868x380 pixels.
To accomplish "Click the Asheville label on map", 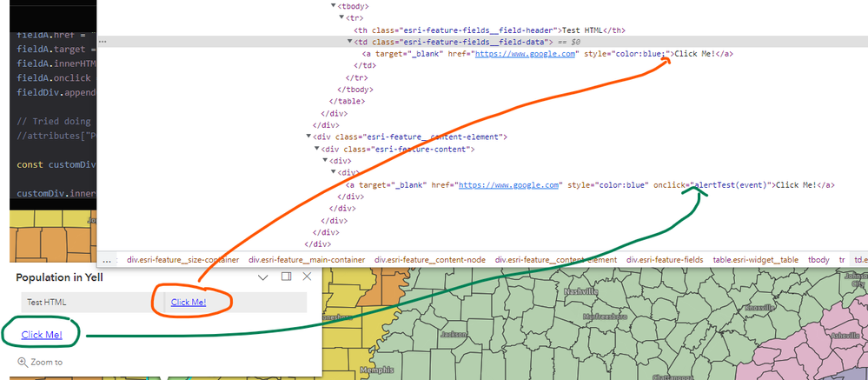I will click(846, 336).
